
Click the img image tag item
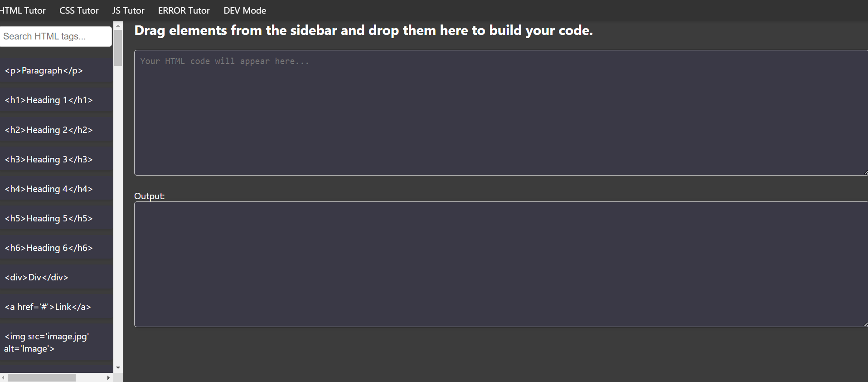click(x=56, y=343)
